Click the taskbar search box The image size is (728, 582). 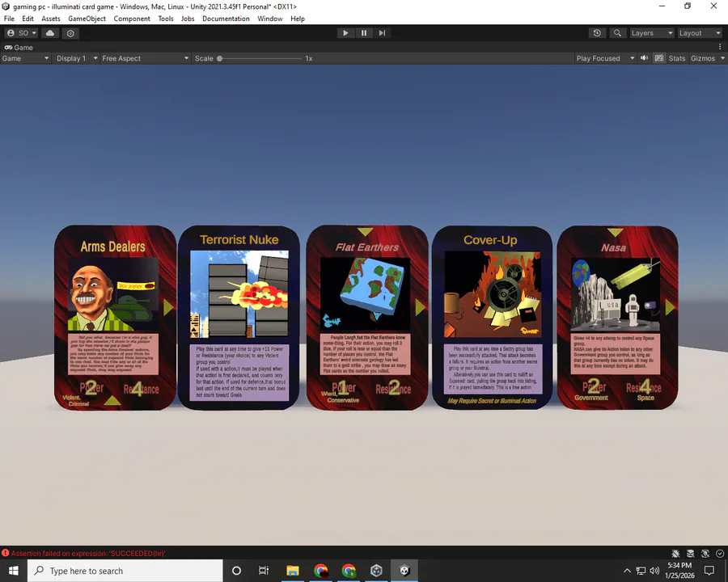[125, 571]
